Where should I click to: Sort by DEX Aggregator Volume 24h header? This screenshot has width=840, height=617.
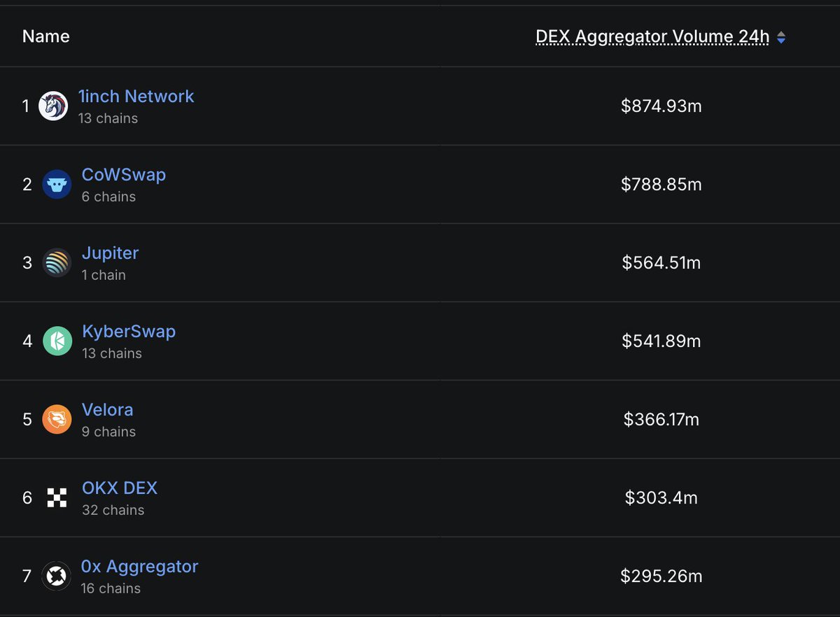tap(652, 37)
